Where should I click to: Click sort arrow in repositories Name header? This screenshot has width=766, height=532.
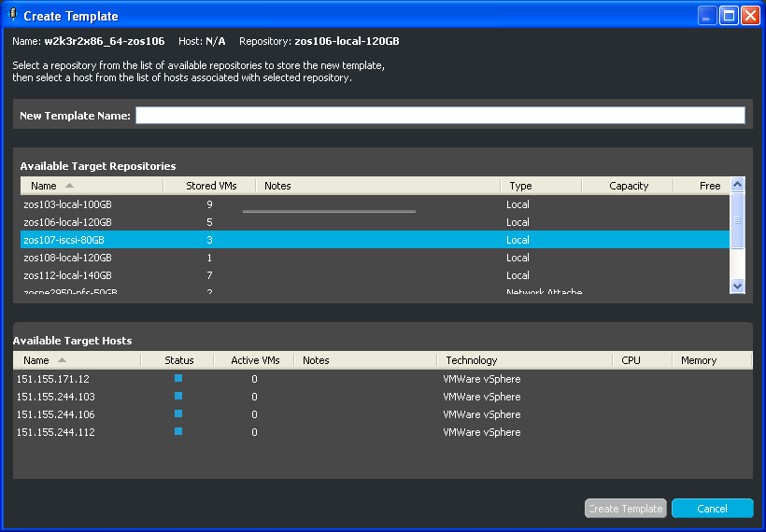pyautogui.click(x=69, y=186)
